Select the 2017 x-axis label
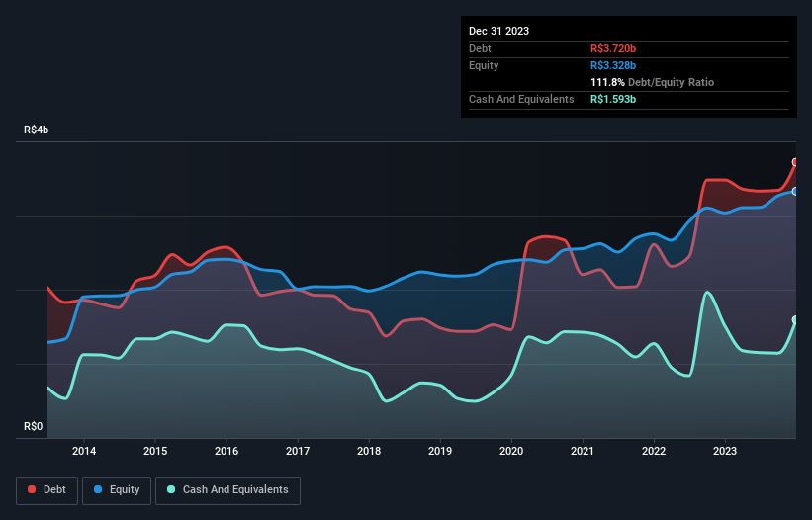 (298, 451)
